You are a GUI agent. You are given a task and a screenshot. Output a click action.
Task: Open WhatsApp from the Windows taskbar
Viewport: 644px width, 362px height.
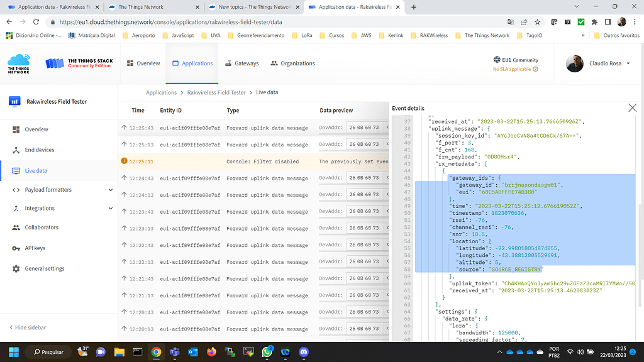tap(267, 352)
